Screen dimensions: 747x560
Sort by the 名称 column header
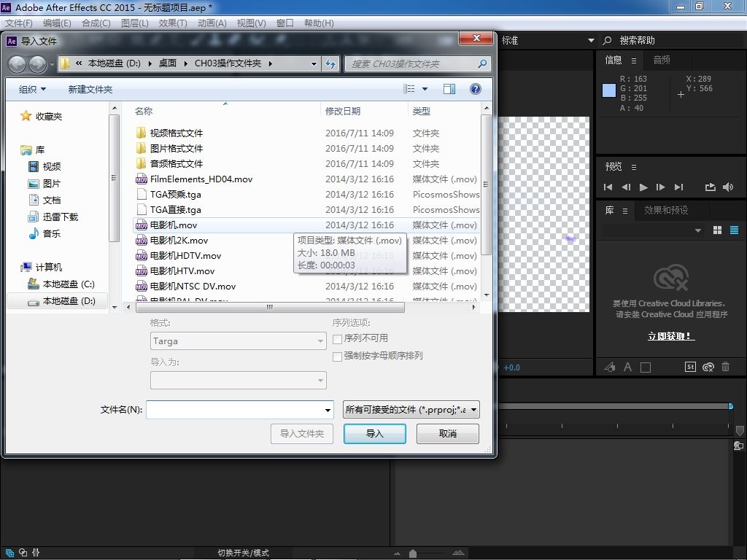coord(144,111)
